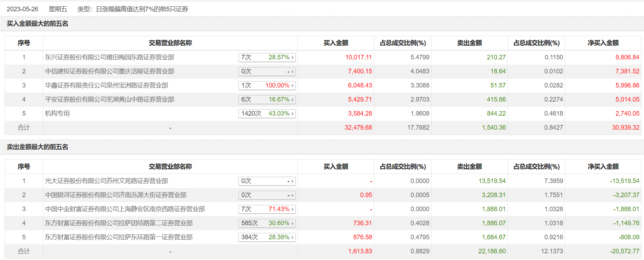Click 中信建投证券重庆涪陵证券营业部 link
644x260 pixels.
pyautogui.click(x=109, y=71)
